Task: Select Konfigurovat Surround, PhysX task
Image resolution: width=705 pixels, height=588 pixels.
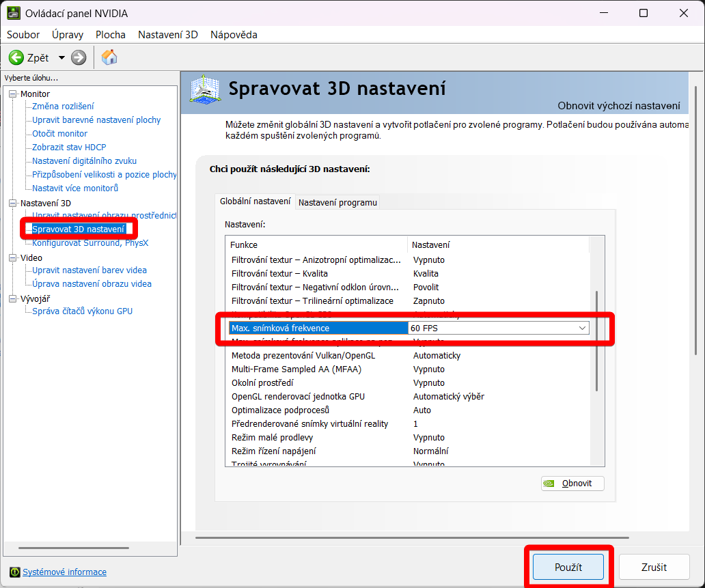Action: [90, 242]
